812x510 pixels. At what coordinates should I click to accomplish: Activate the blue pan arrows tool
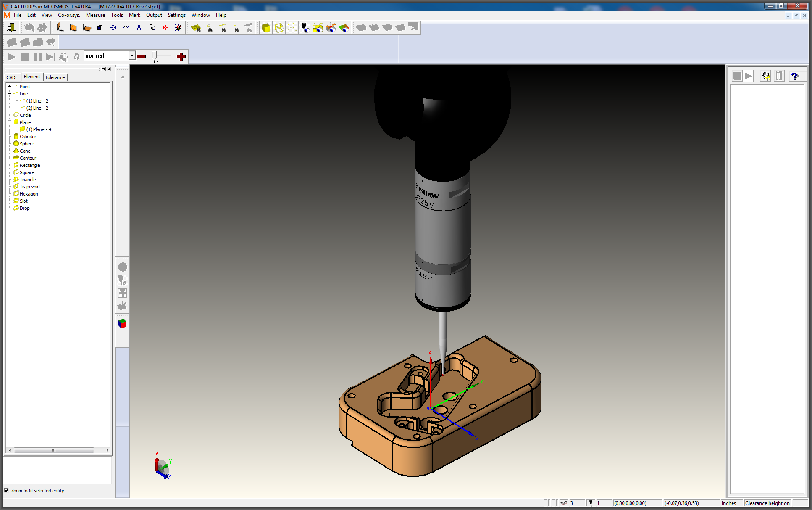113,28
